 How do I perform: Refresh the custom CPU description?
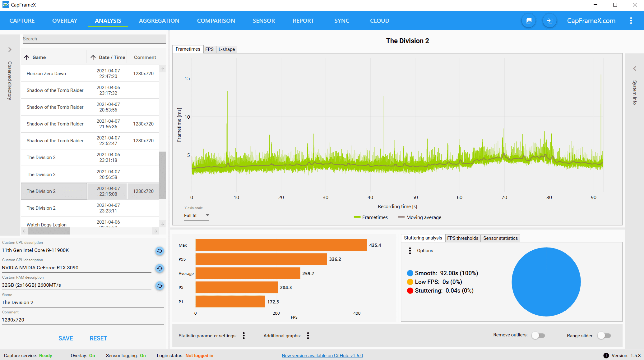click(160, 251)
